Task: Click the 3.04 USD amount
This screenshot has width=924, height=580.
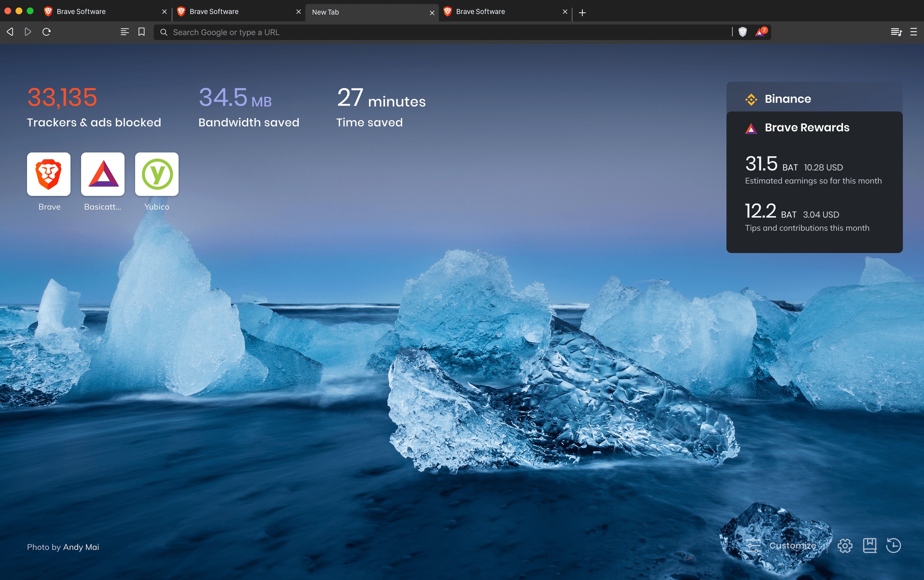Action: 821,215
